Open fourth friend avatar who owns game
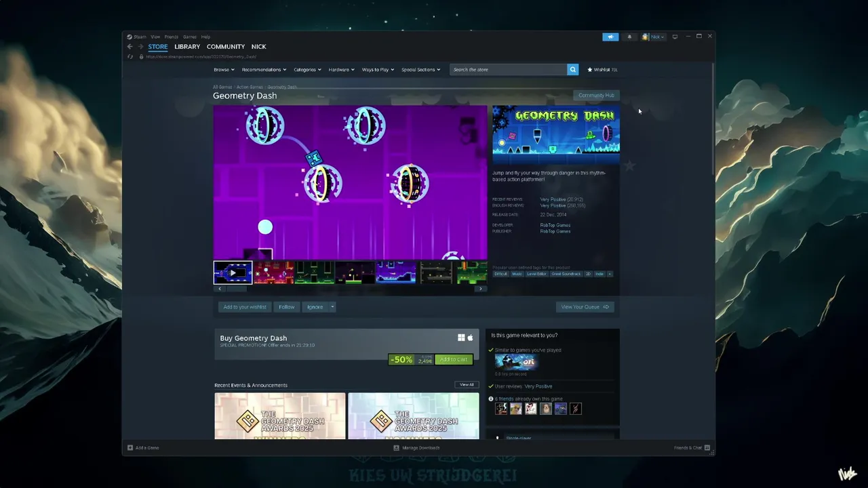The height and width of the screenshot is (488, 868). tap(546, 409)
